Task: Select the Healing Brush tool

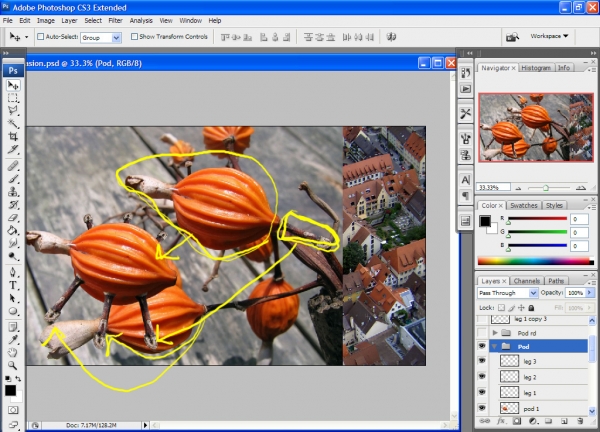Action: pos(13,166)
